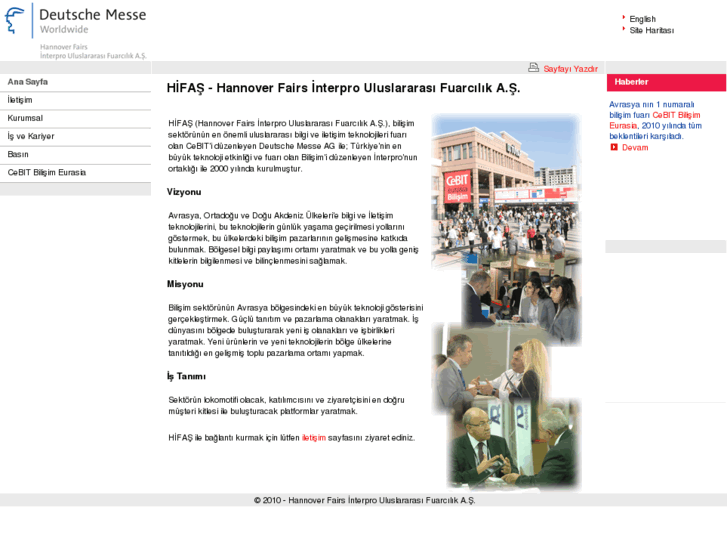Open the CeBIT Bilişim Eurasia news link
The width and height of the screenshot is (727, 545).
655,120
